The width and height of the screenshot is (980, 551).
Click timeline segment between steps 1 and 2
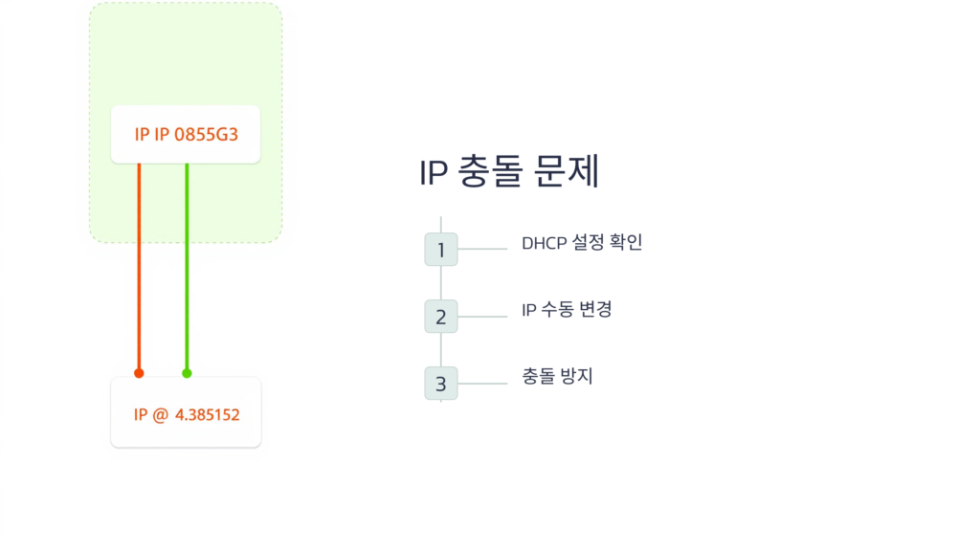point(441,283)
